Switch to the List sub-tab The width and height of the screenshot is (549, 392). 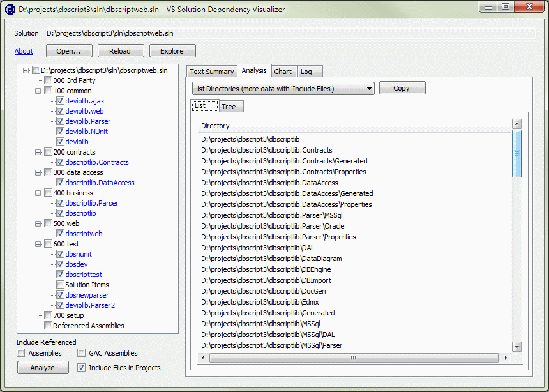point(205,105)
